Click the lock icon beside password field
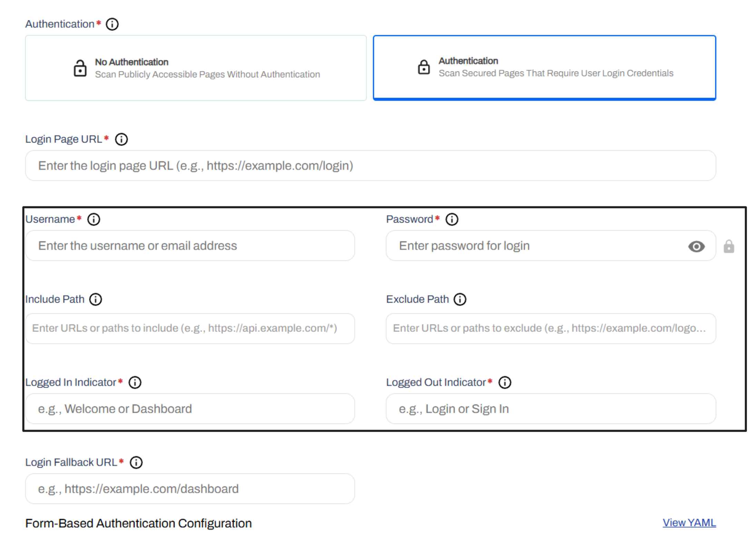 pyautogui.click(x=729, y=246)
